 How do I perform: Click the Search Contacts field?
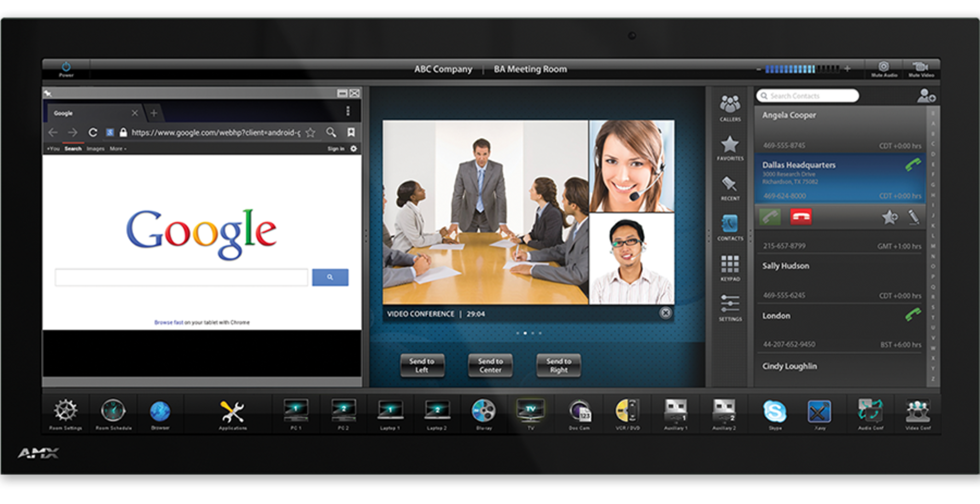(808, 96)
